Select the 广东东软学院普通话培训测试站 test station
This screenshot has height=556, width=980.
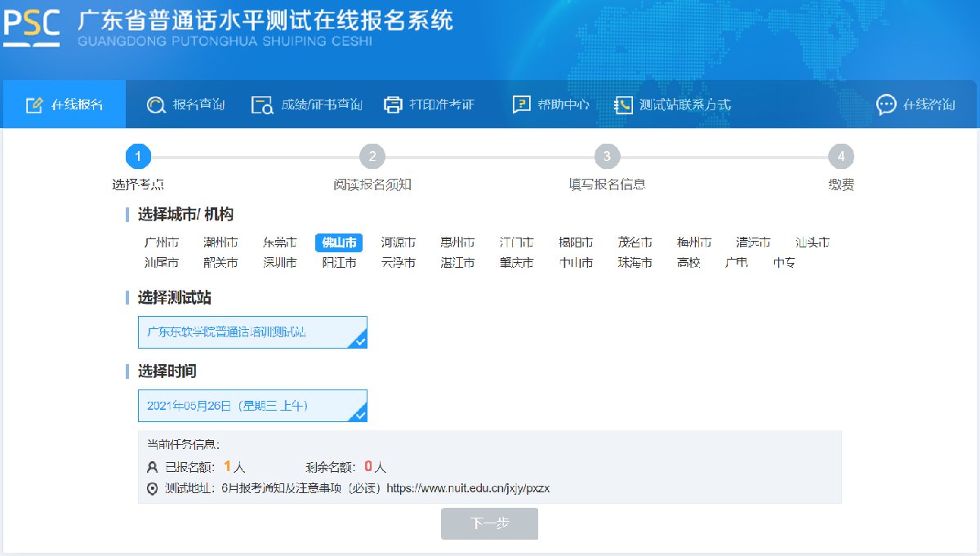tap(252, 332)
